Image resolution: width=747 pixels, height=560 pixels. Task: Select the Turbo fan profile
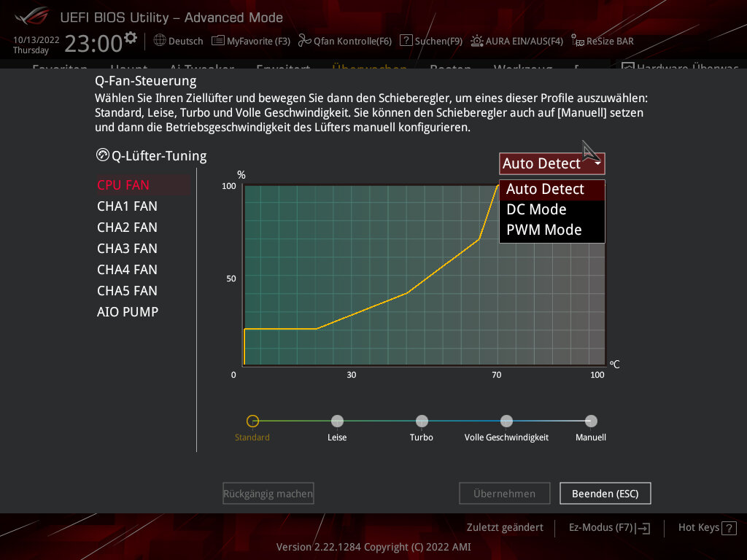(422, 421)
